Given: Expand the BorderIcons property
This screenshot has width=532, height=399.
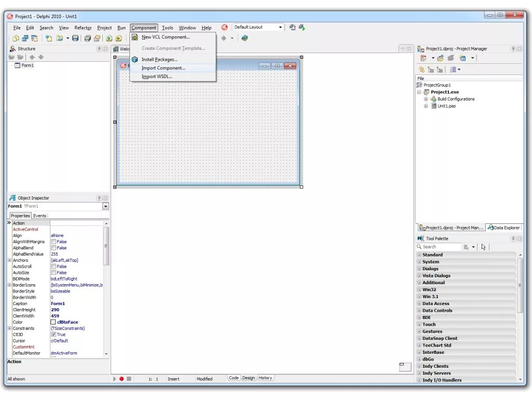Looking at the screenshot, I should point(9,285).
